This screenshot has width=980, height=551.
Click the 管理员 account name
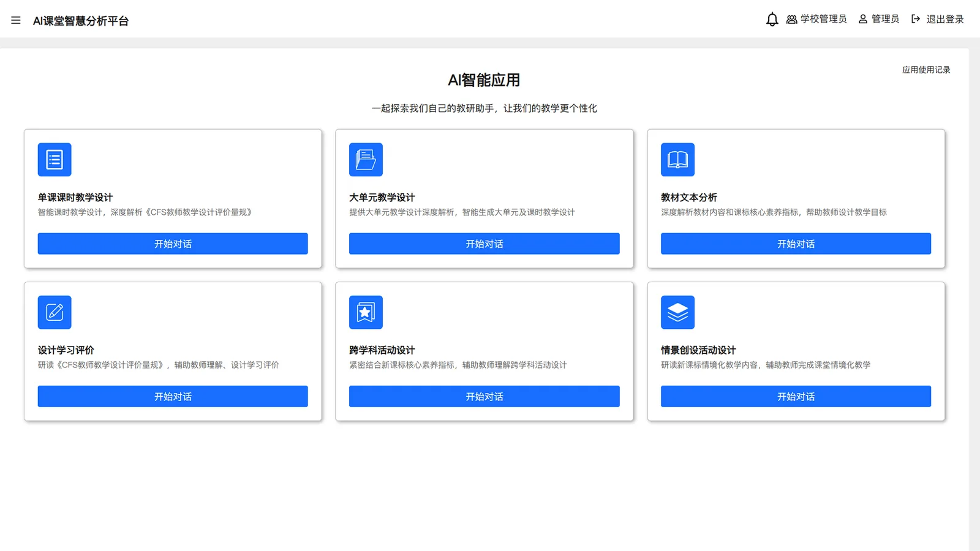pyautogui.click(x=885, y=19)
